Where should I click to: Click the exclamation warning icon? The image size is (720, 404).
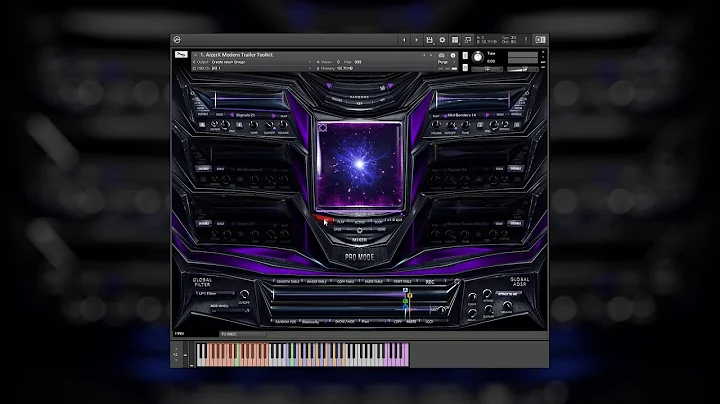click(526, 40)
